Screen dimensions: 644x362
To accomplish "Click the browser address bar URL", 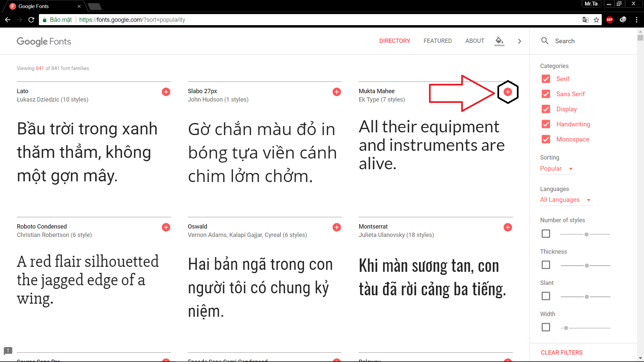I will click(132, 20).
